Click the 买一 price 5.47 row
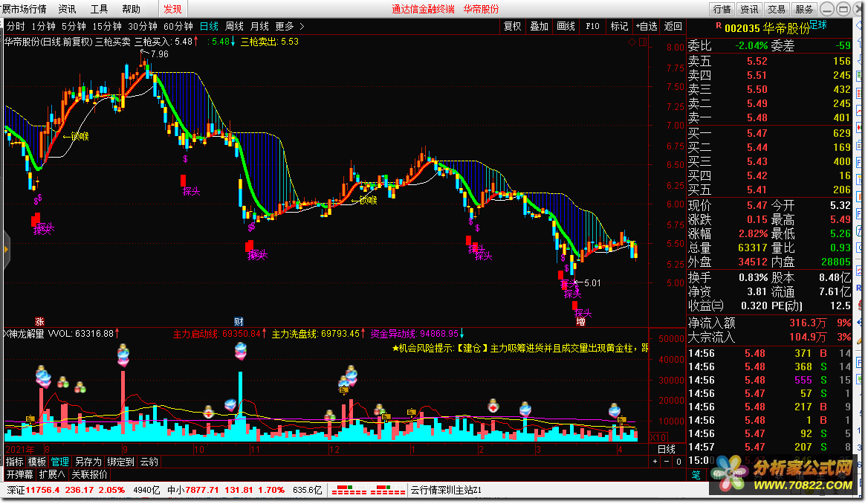This screenshot has width=868, height=504. (769, 133)
